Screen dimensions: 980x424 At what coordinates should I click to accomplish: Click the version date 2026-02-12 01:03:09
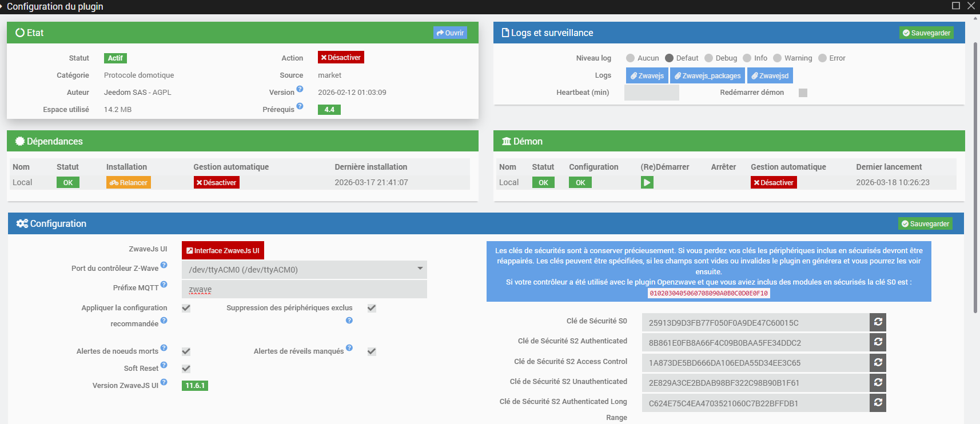click(352, 92)
